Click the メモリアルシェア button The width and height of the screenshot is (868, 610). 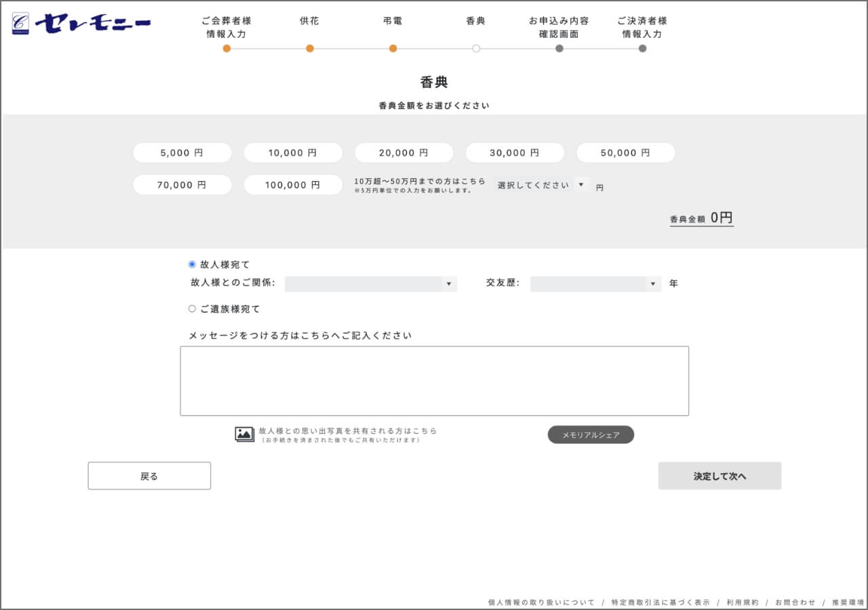click(x=591, y=435)
